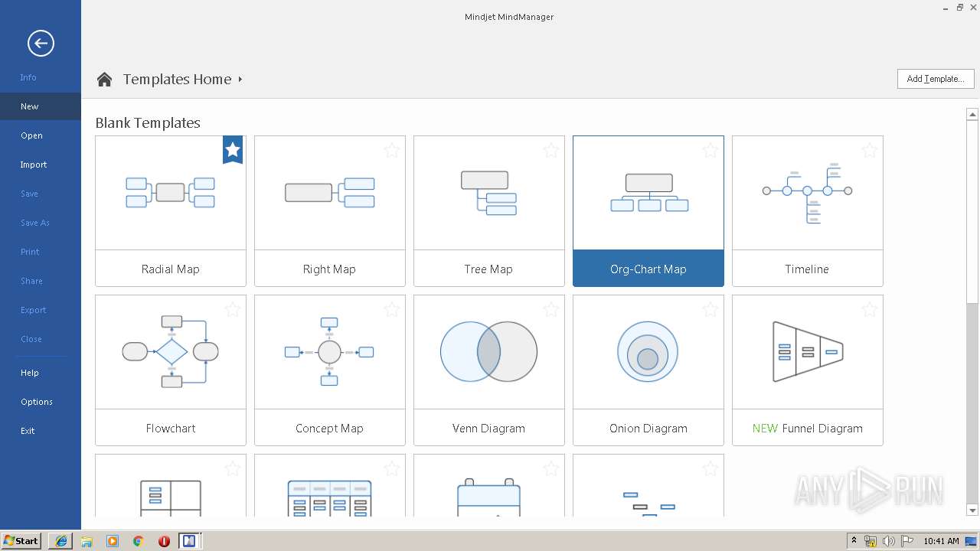The image size is (980, 551).
Task: Select the Concept Map template thumbnail
Action: (330, 352)
